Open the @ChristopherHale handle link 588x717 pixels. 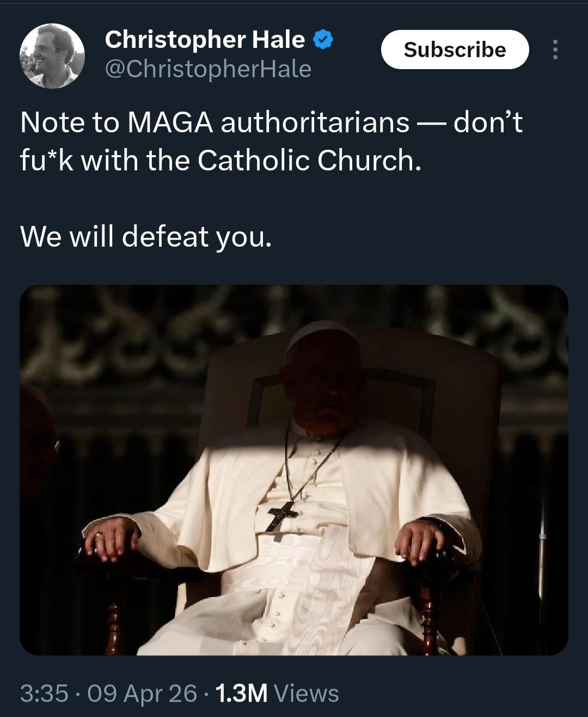207,69
